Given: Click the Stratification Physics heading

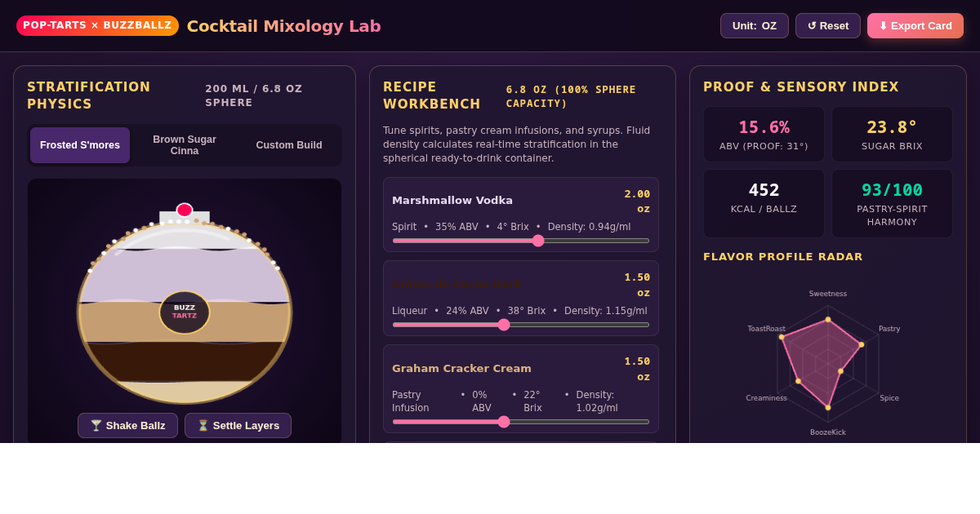Looking at the screenshot, I should 89,95.
